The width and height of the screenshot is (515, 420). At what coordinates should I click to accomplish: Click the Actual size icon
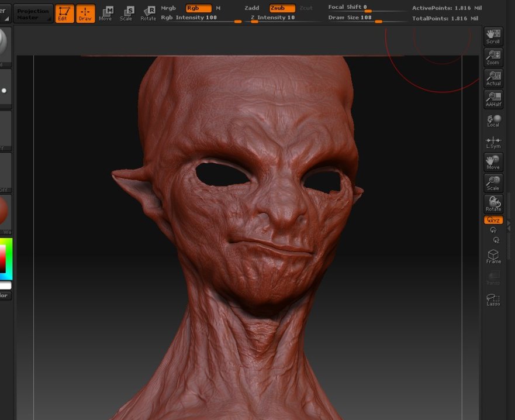(x=493, y=78)
